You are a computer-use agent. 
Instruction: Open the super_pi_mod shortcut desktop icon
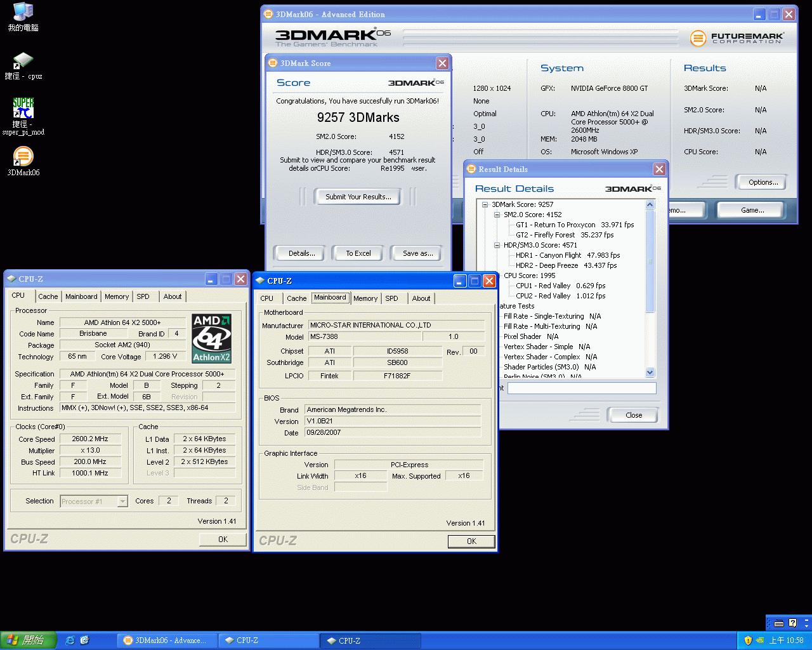(23, 116)
